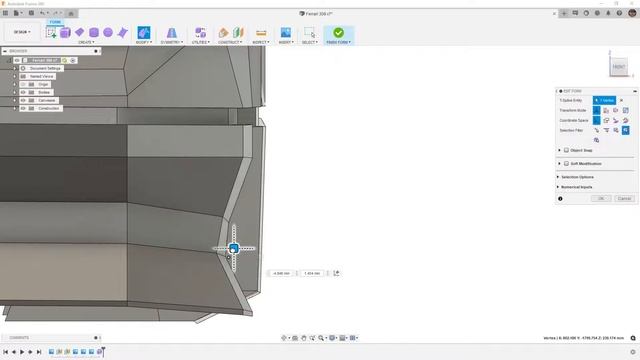Screen dimensions: 640x360
Task: Click the Finish Form green checkmark
Action: tap(338, 32)
